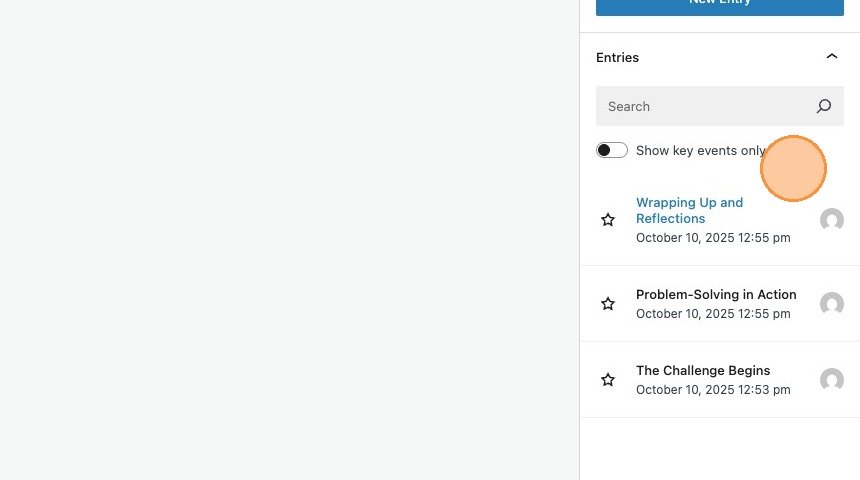The image size is (860, 480).
Task: Click the New Entry button
Action: [719, 5]
